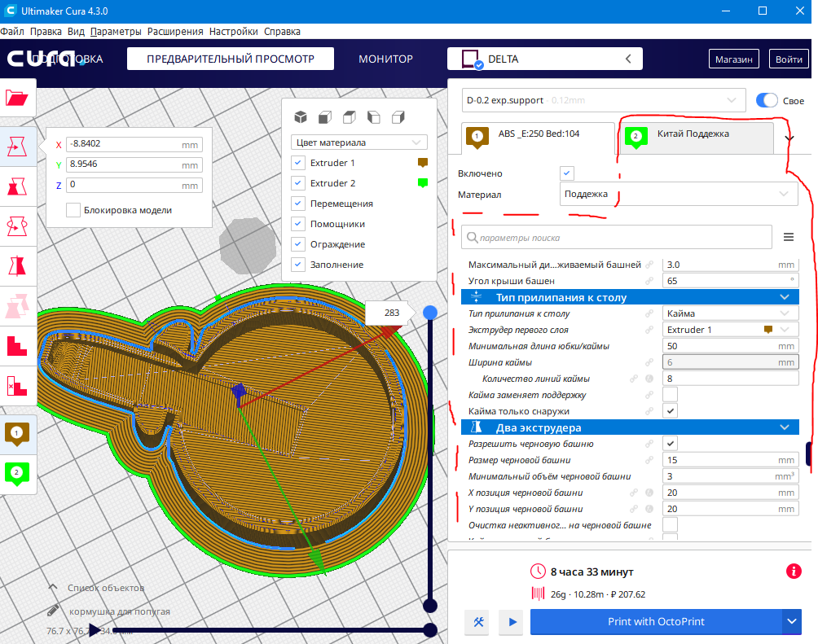Viewport: 818px width, 644px height.
Task: Switch to top view cube icon
Action: click(350, 117)
